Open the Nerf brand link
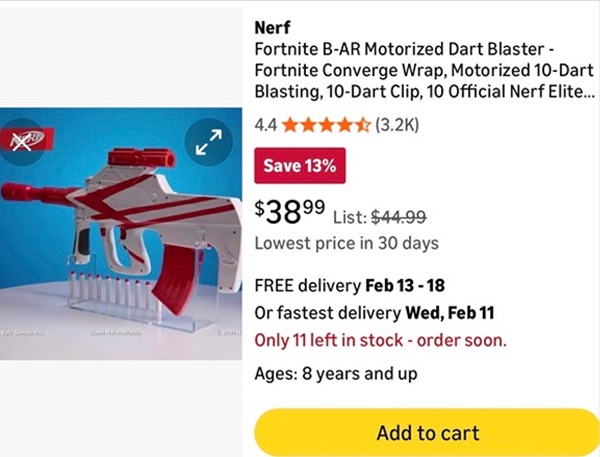The height and width of the screenshot is (457, 600). 271,27
